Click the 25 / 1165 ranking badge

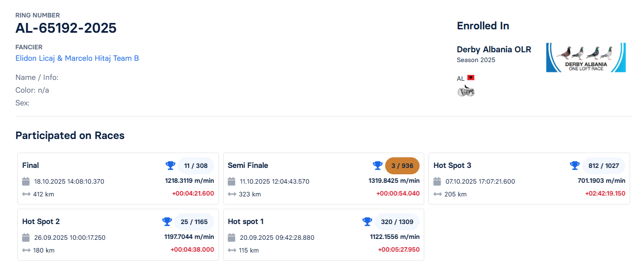[x=194, y=222]
